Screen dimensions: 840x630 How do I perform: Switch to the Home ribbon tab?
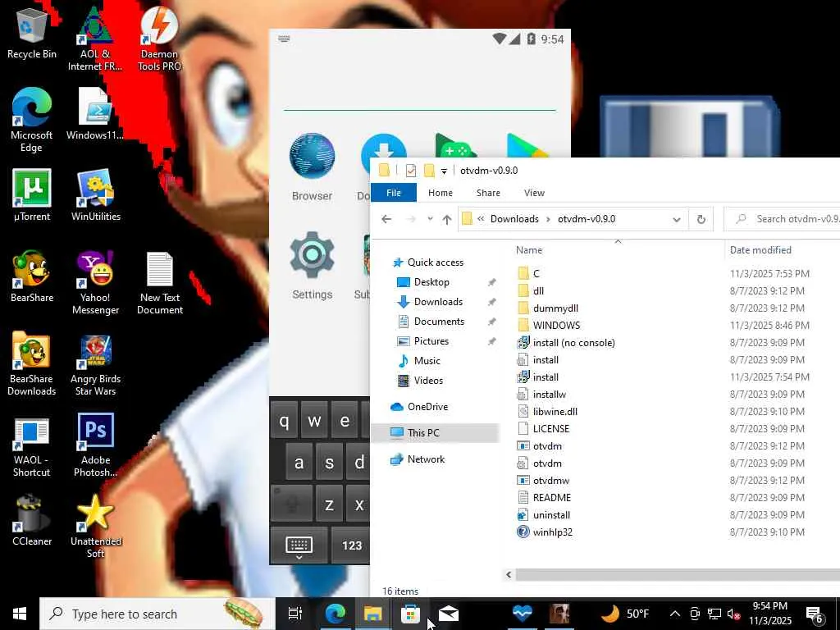tap(441, 193)
